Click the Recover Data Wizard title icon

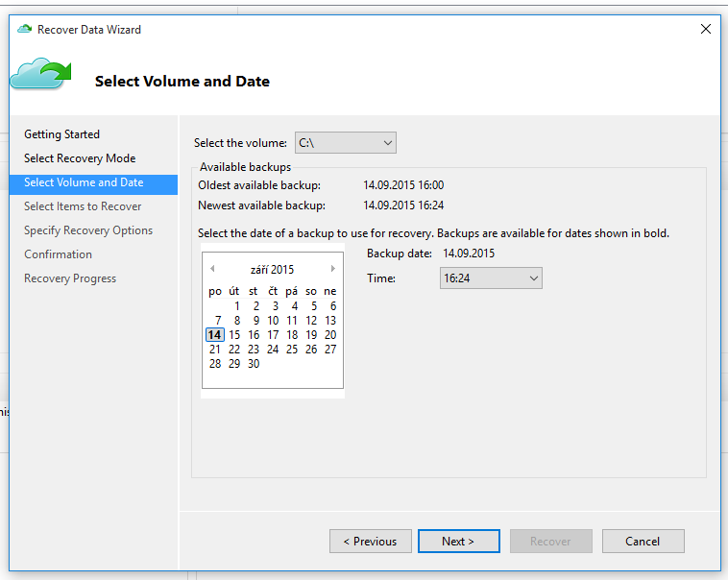[24, 29]
